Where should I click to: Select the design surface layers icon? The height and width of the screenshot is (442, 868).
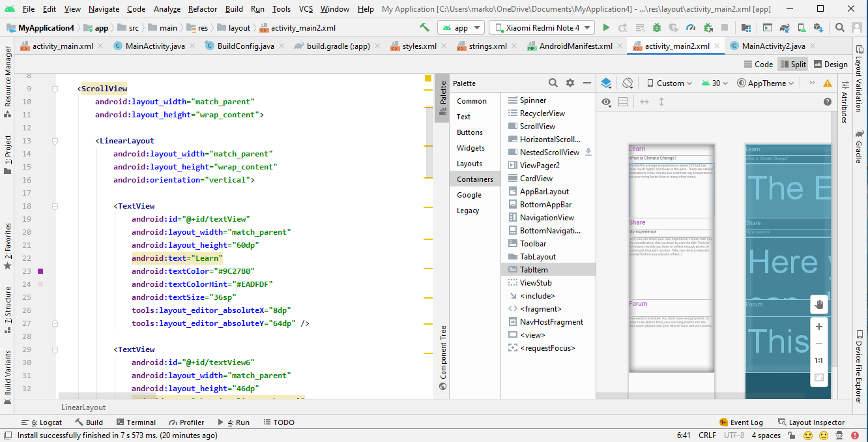tap(606, 83)
